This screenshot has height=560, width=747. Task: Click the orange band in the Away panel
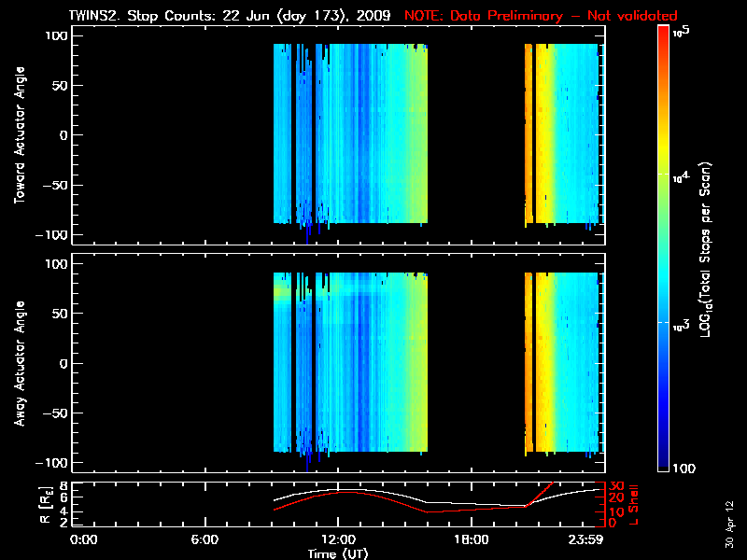point(529,363)
